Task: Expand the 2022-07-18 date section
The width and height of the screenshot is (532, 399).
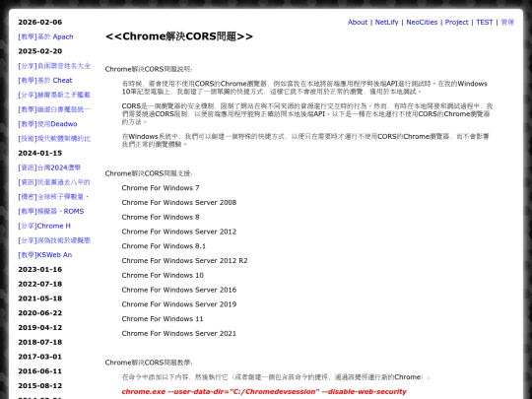Action: [x=40, y=284]
